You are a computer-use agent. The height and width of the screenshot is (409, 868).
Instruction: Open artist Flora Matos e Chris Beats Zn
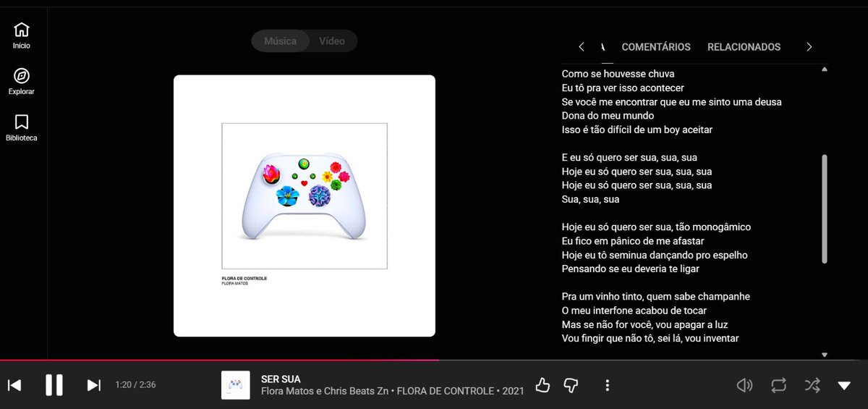(x=326, y=392)
